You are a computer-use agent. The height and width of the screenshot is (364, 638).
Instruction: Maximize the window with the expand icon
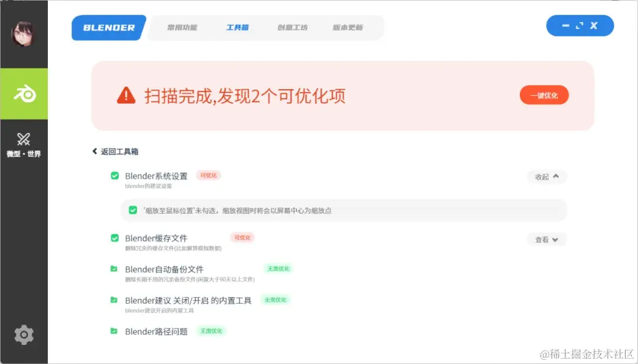click(x=580, y=25)
